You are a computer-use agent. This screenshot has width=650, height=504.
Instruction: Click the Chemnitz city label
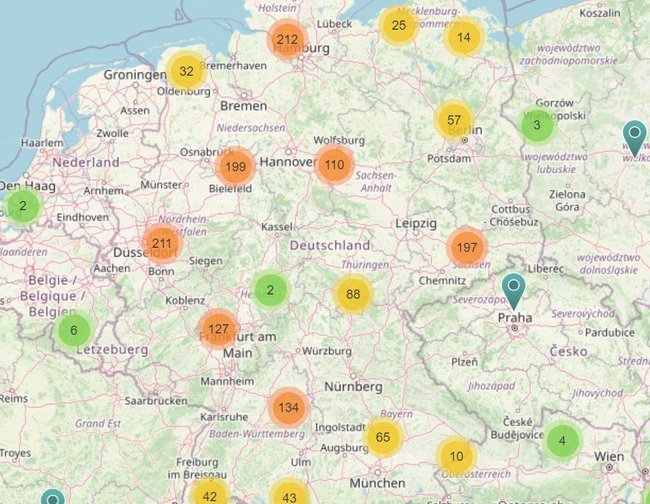point(442,281)
